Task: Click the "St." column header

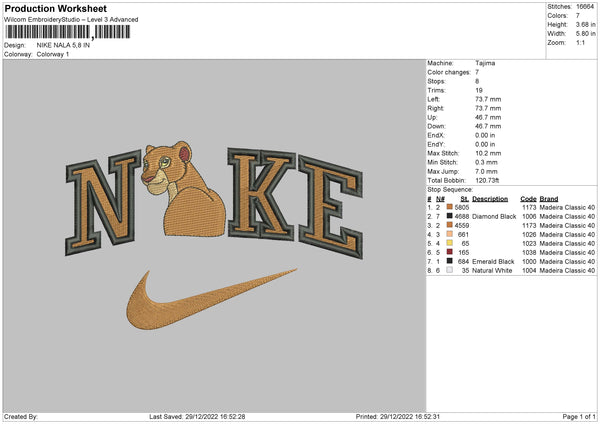Action: (x=465, y=199)
